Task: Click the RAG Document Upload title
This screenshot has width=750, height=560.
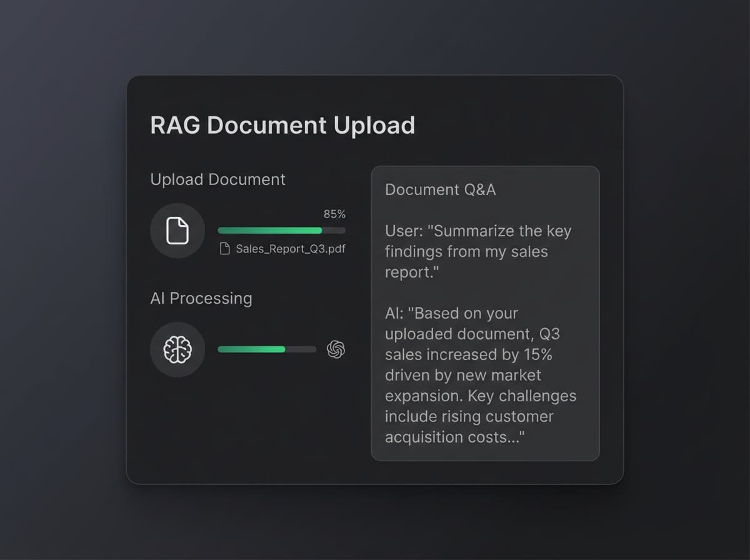Action: pos(282,126)
